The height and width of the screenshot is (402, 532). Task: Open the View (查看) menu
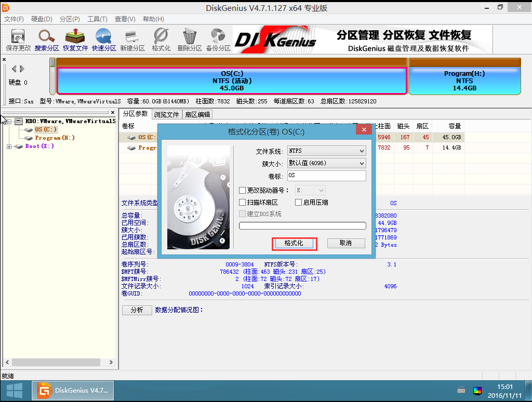point(125,19)
